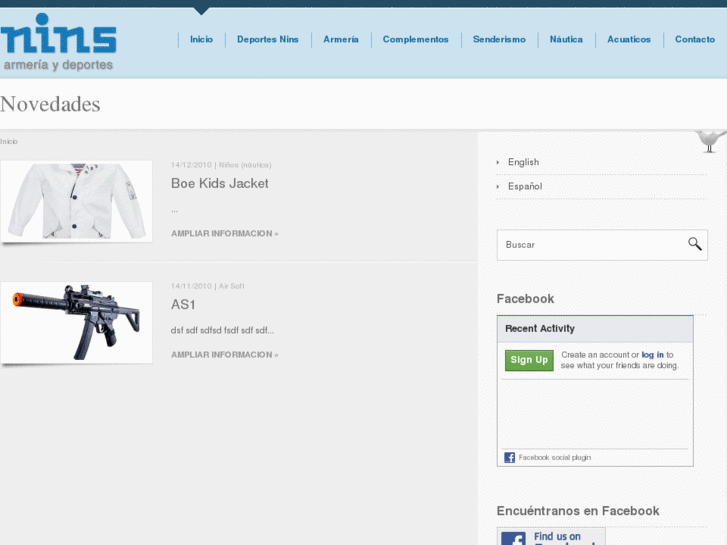Open the AS1 airsoft gun thumbnail
Screen dimensions: 727x545
click(x=77, y=322)
